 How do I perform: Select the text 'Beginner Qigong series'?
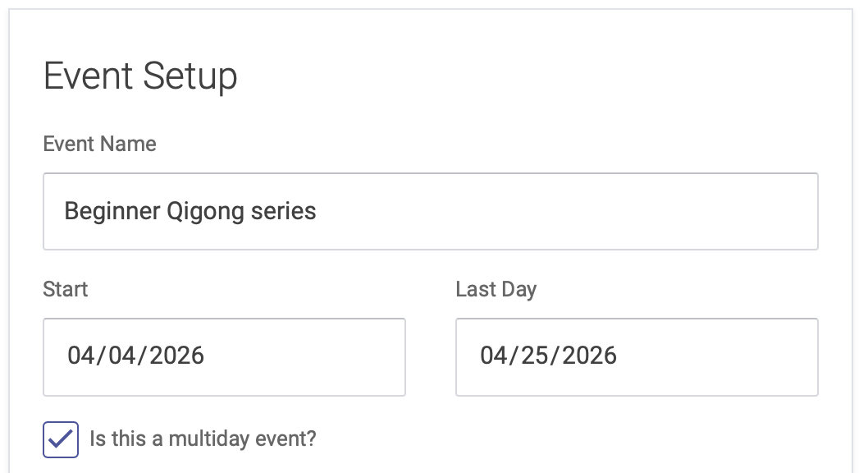[189, 211]
